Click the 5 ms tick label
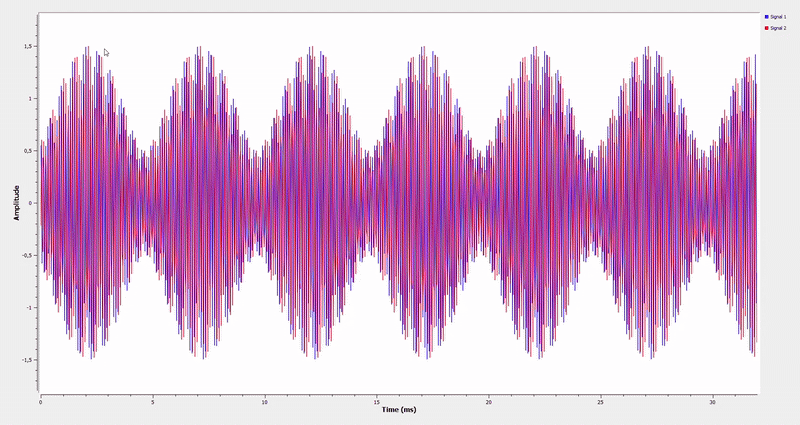The width and height of the screenshot is (800, 425). coord(152,401)
